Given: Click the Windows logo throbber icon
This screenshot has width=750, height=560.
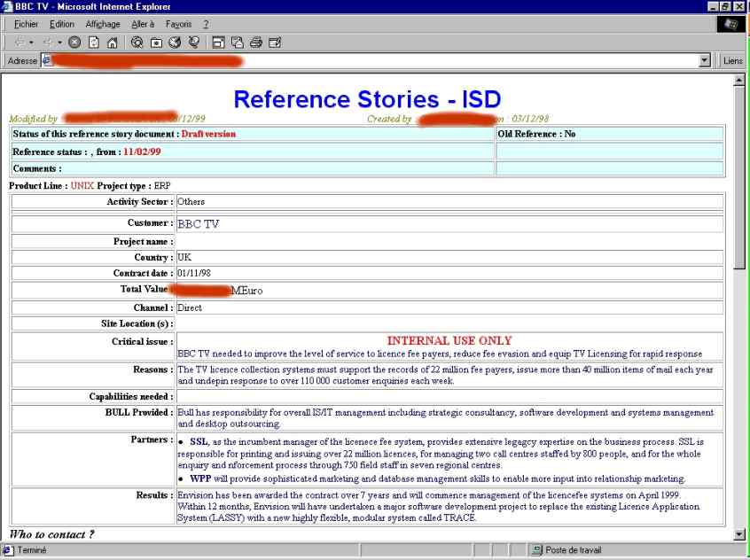Looking at the screenshot, I should (x=731, y=24).
